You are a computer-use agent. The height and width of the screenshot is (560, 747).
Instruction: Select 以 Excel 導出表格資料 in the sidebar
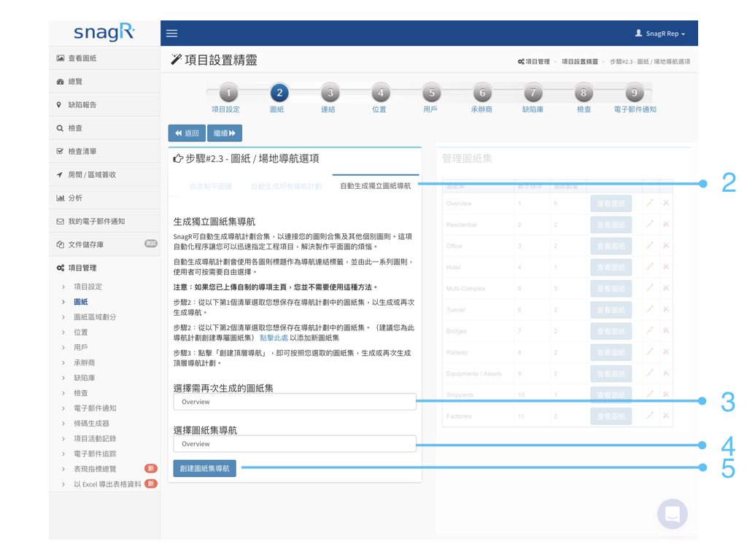point(107,484)
